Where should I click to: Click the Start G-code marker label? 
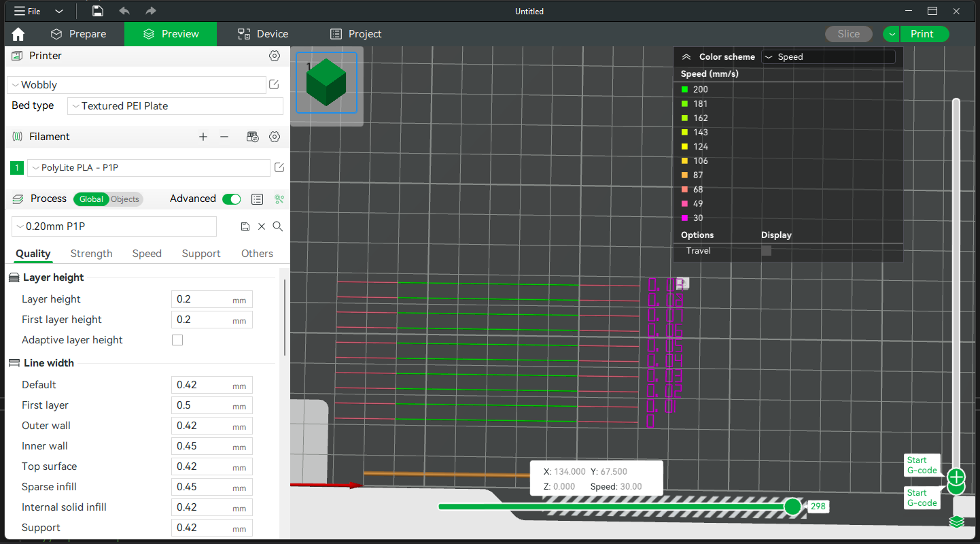tap(922, 465)
